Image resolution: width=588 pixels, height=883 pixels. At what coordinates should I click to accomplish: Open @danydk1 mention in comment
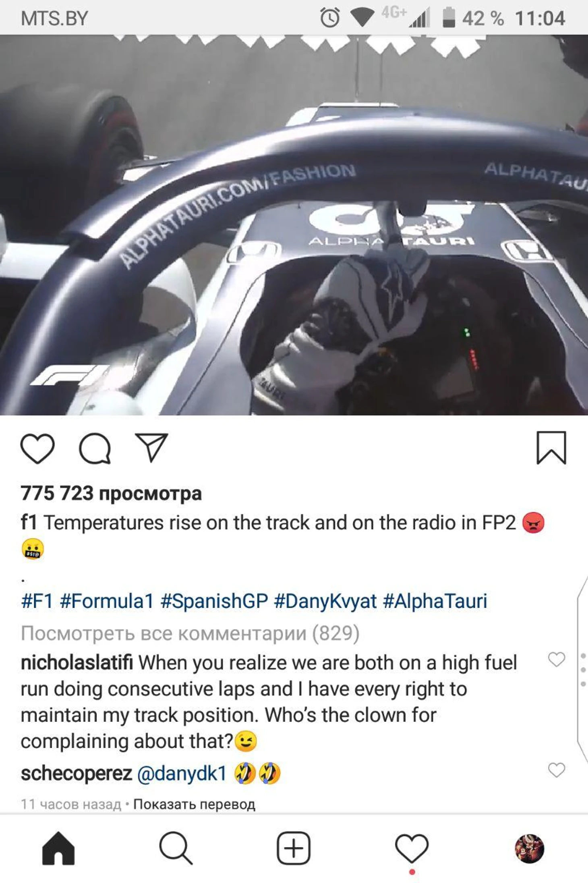[182, 773]
